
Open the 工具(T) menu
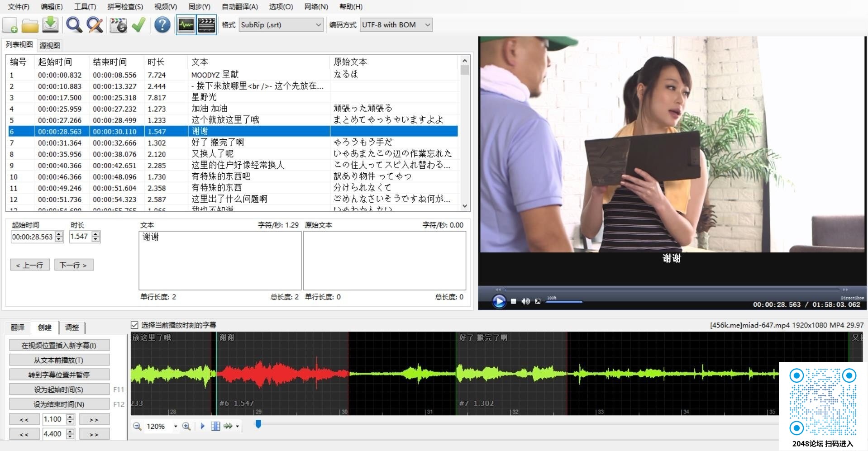[85, 7]
